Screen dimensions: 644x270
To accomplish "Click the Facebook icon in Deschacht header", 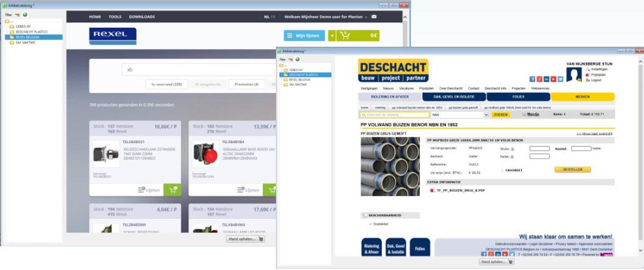I will 532,79.
